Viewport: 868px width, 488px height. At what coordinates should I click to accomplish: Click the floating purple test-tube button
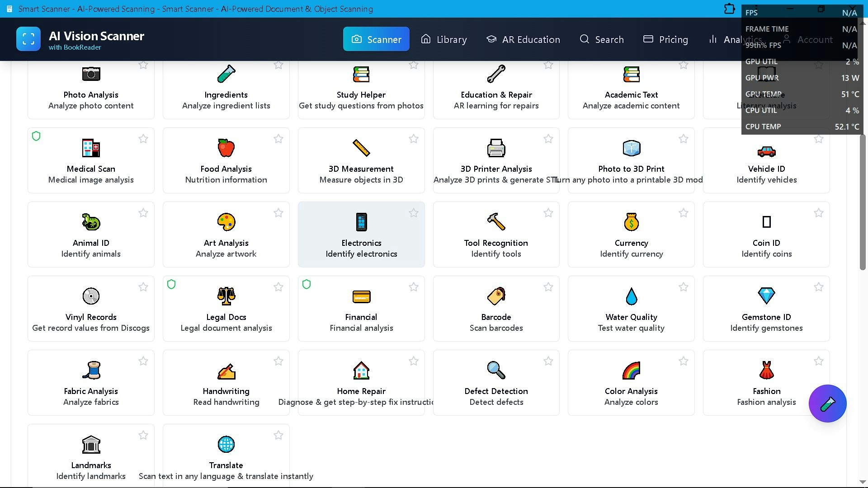[827, 404]
